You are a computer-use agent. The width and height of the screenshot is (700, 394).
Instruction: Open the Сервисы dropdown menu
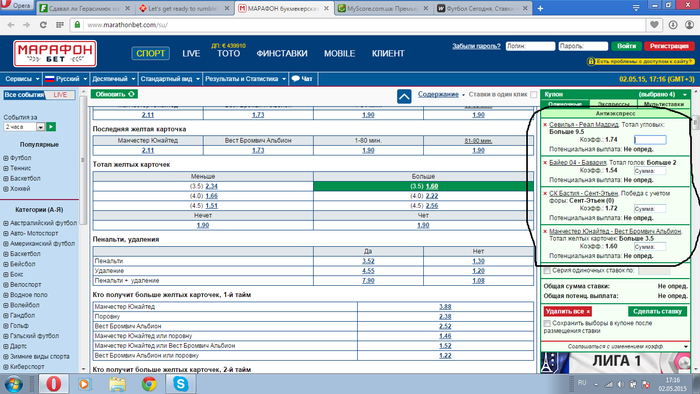point(21,79)
